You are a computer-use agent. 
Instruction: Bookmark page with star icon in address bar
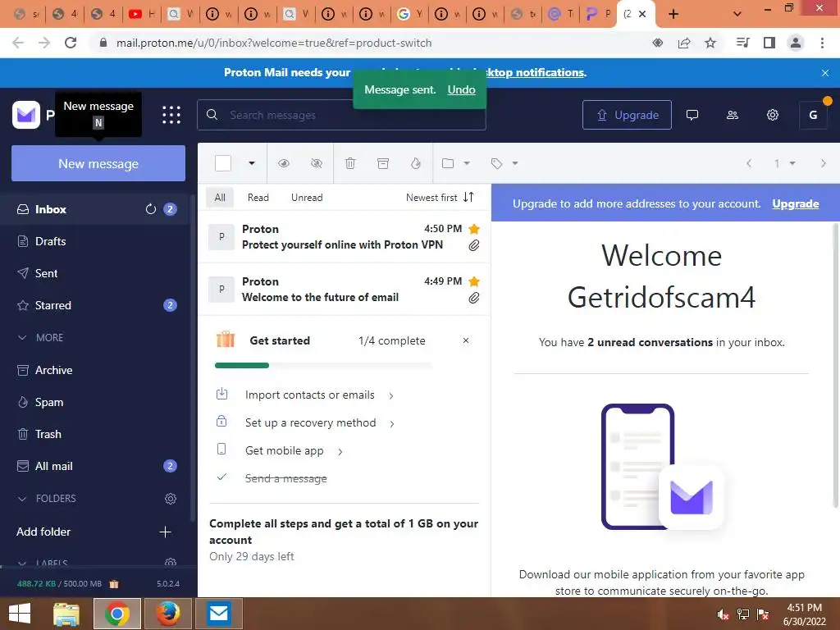[710, 43]
